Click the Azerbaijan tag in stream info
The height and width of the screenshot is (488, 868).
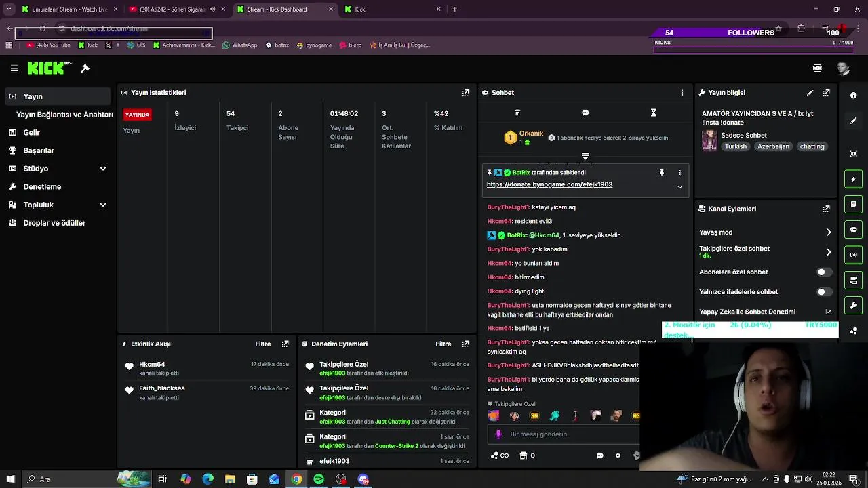coord(773,146)
